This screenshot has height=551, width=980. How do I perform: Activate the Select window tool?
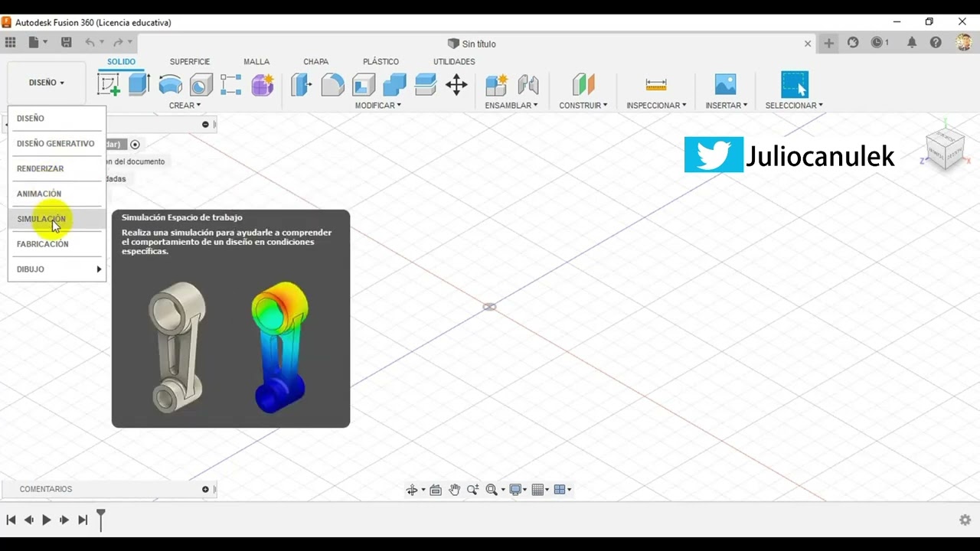coord(795,84)
